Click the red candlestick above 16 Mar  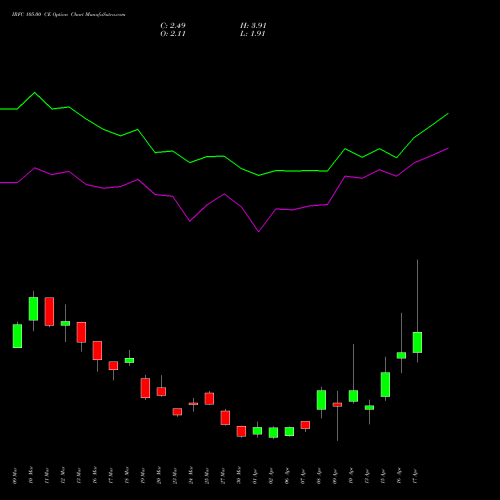click(97, 350)
